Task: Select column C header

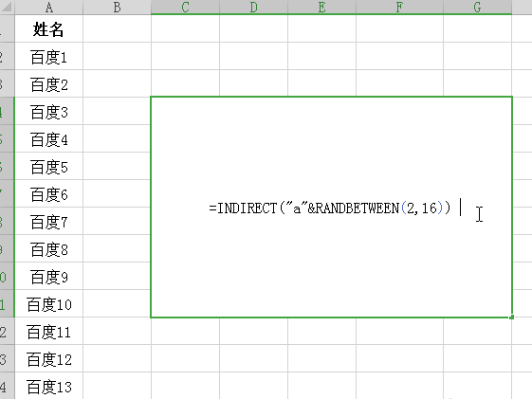Action: 185,8
